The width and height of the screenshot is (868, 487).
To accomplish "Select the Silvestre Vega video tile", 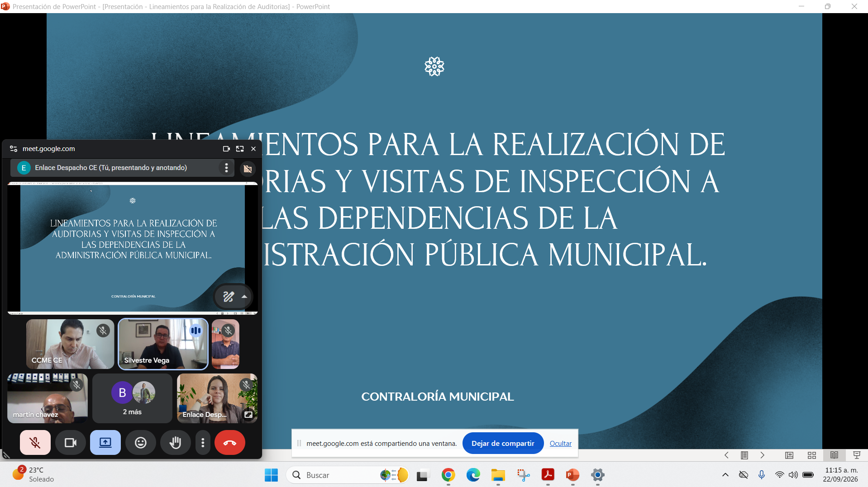I will coord(163,344).
